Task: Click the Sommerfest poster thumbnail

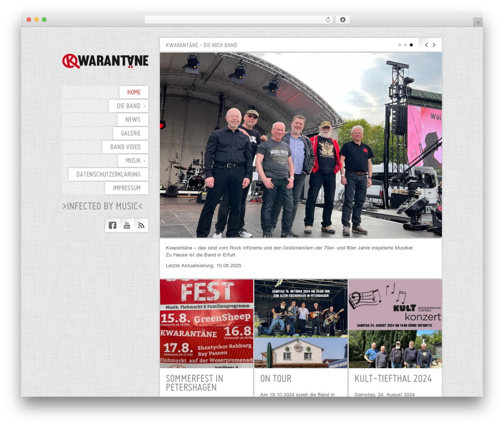Action: (207, 324)
